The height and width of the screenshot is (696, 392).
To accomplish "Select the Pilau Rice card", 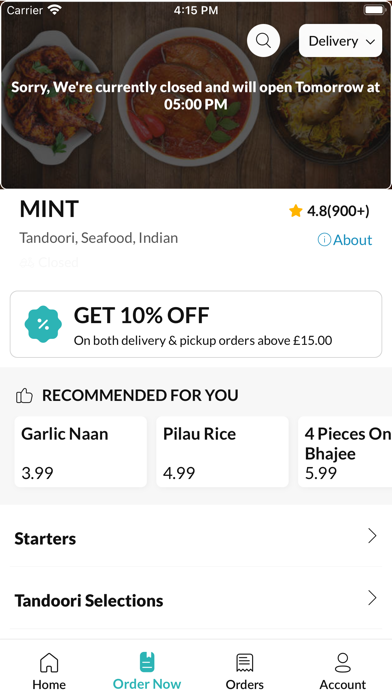I will (222, 451).
